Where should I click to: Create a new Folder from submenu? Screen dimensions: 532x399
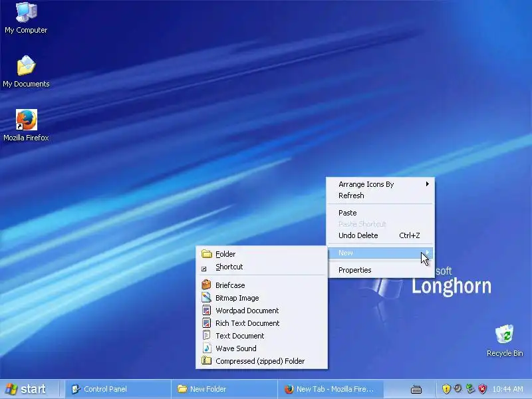coord(261,254)
